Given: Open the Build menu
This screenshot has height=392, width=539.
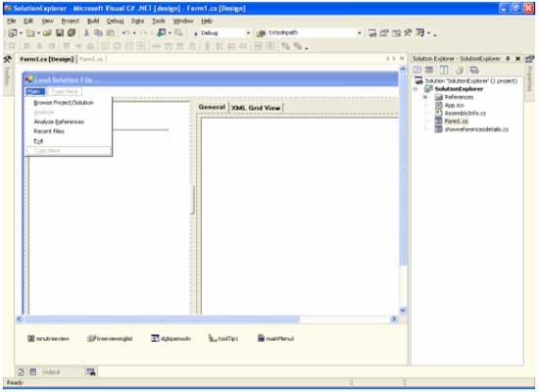Looking at the screenshot, I should (93, 21).
